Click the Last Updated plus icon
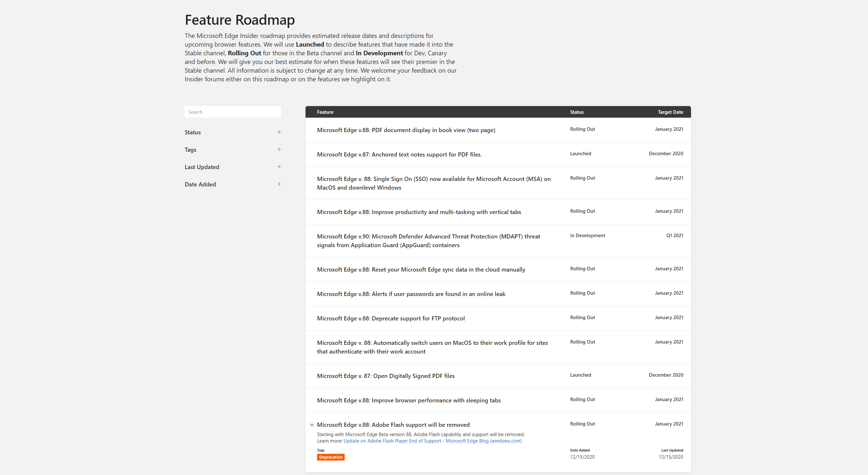868x475 pixels. point(279,167)
